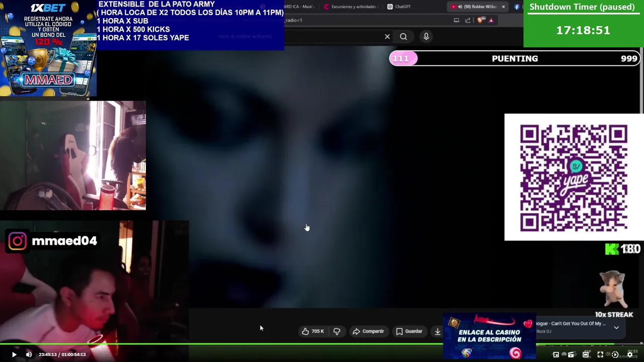Seek on the green stream progress bar
Viewport: 644px width, 362px height.
pyautogui.click(x=322, y=344)
